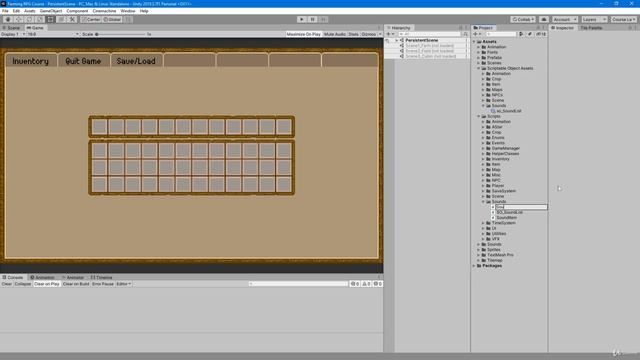Image resolution: width=640 pixels, height=360 pixels.
Task: Click the Step frame button
Action: (323, 19)
